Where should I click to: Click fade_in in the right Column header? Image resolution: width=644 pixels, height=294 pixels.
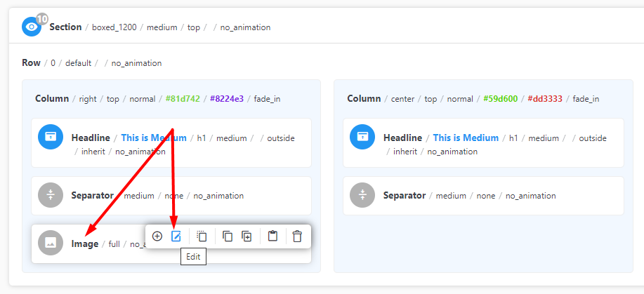(x=586, y=99)
